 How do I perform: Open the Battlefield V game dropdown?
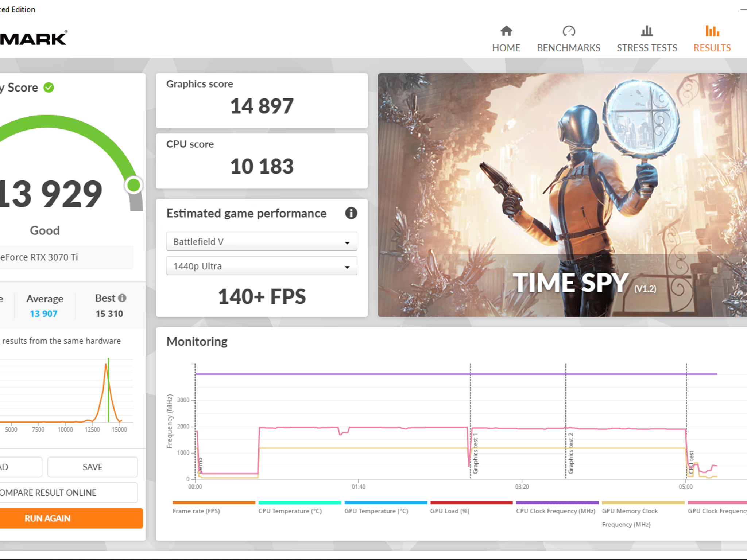[262, 241]
